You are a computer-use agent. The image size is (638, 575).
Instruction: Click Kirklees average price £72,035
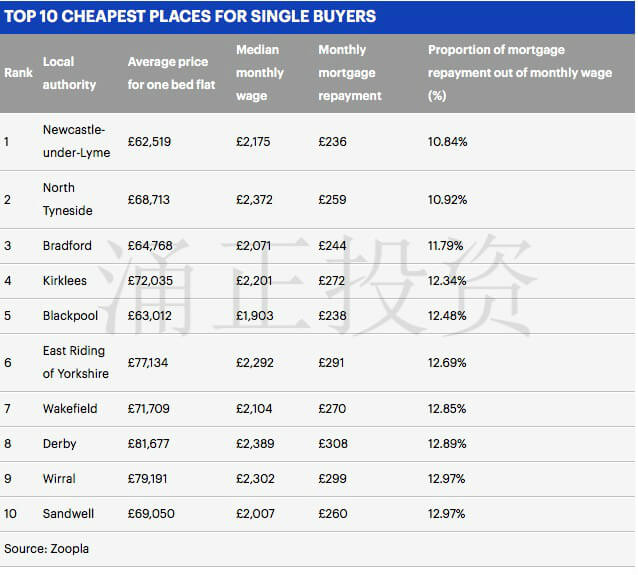pos(150,281)
